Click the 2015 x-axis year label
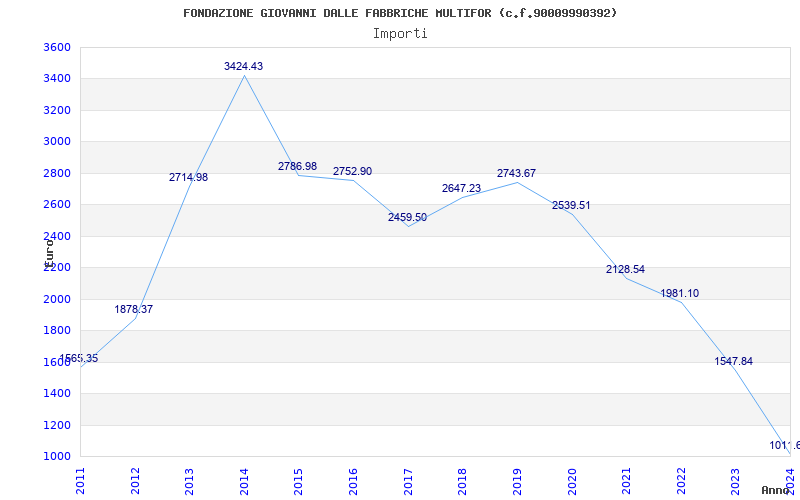Viewport: 800px width, 500px height. [x=298, y=482]
